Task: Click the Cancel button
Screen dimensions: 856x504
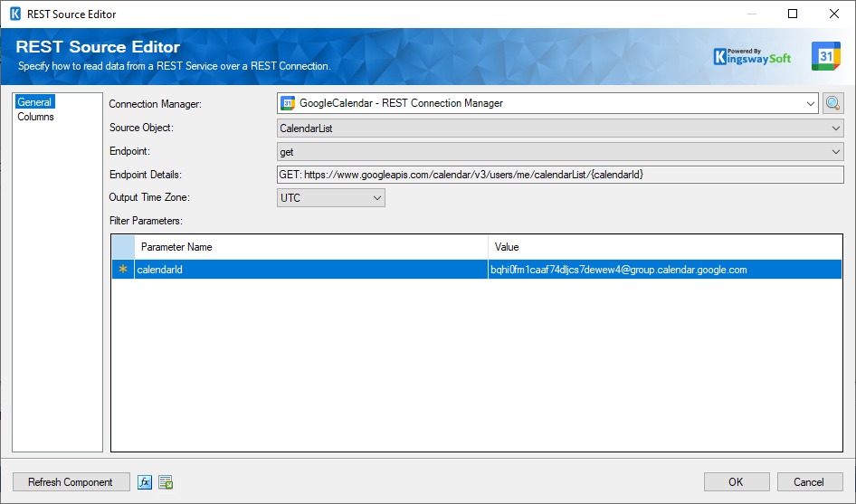Action: [x=810, y=482]
